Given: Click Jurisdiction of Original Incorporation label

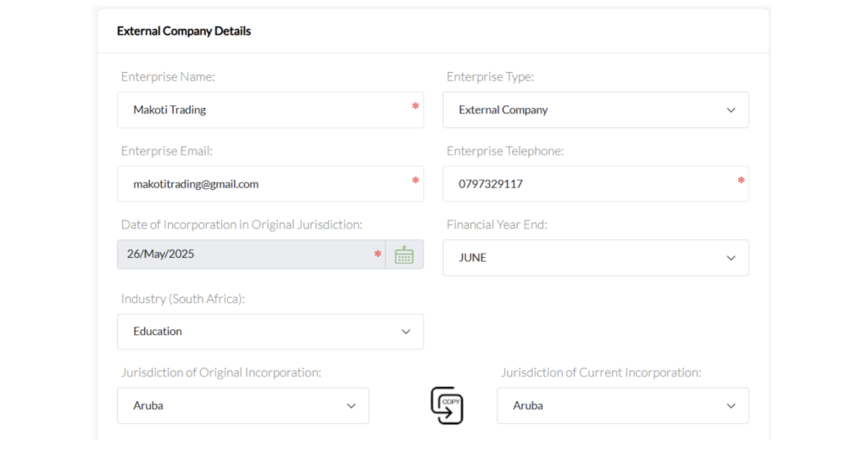Looking at the screenshot, I should click(221, 372).
